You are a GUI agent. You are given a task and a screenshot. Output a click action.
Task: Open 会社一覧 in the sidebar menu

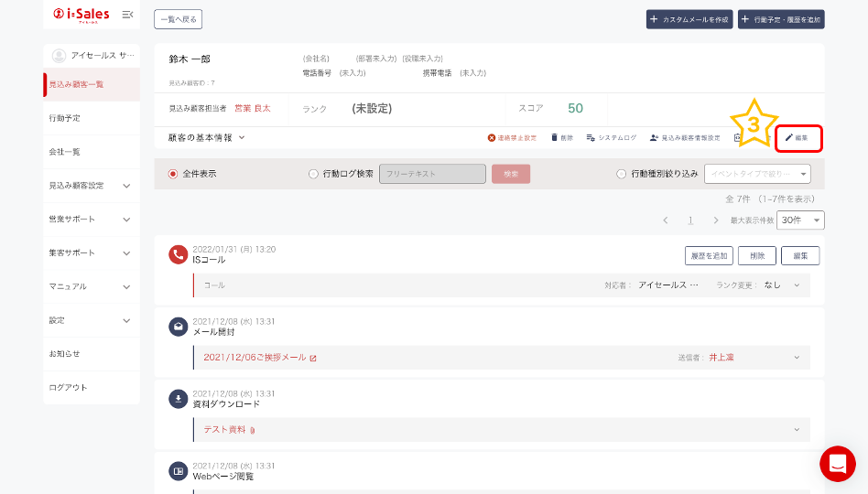pos(91,152)
